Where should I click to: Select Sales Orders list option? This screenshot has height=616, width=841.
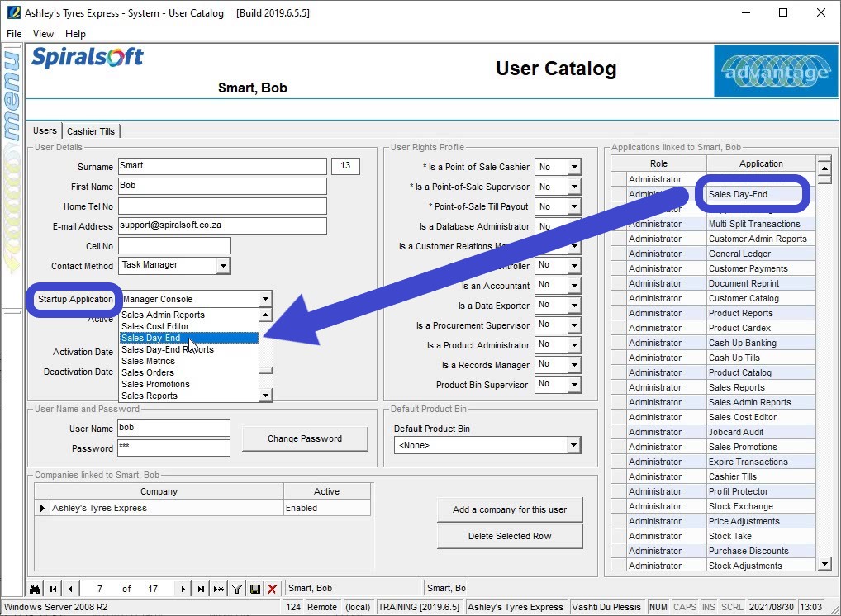[x=189, y=372]
